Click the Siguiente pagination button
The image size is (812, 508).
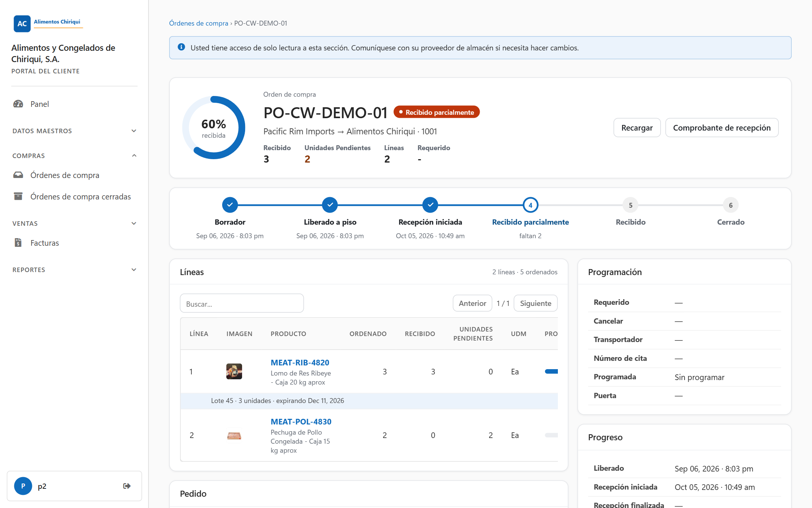535,303
